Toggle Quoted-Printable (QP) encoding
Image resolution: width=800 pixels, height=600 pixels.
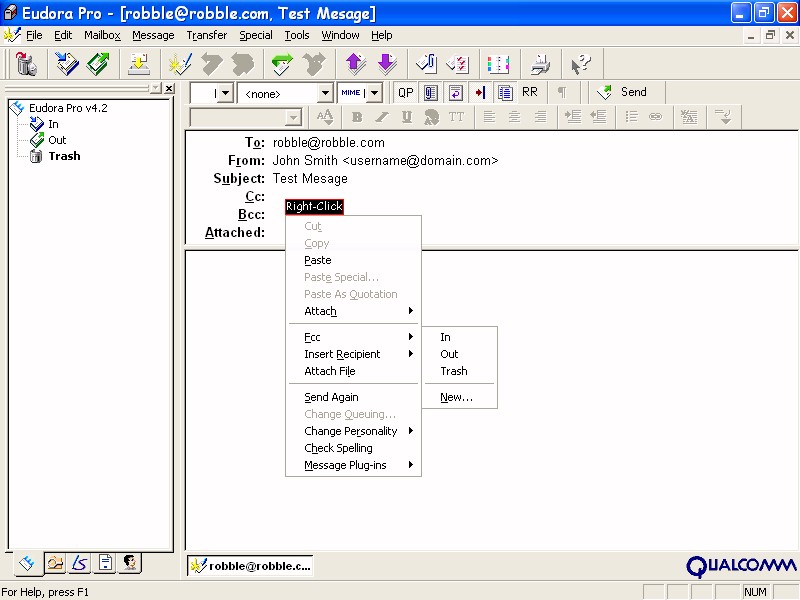[x=406, y=92]
